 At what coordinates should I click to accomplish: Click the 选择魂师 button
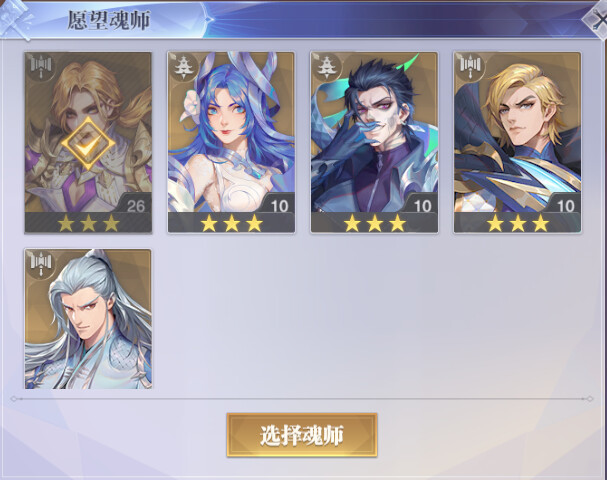tap(302, 435)
